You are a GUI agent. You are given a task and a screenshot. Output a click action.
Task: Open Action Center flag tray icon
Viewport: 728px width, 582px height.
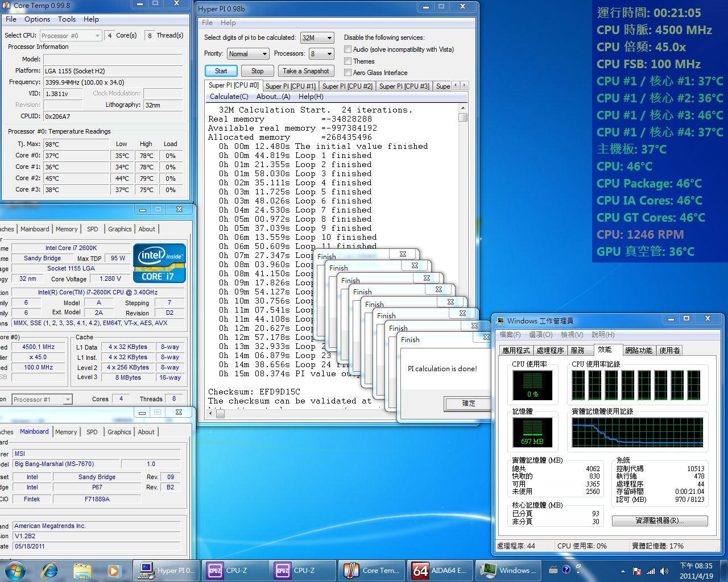tap(637, 571)
